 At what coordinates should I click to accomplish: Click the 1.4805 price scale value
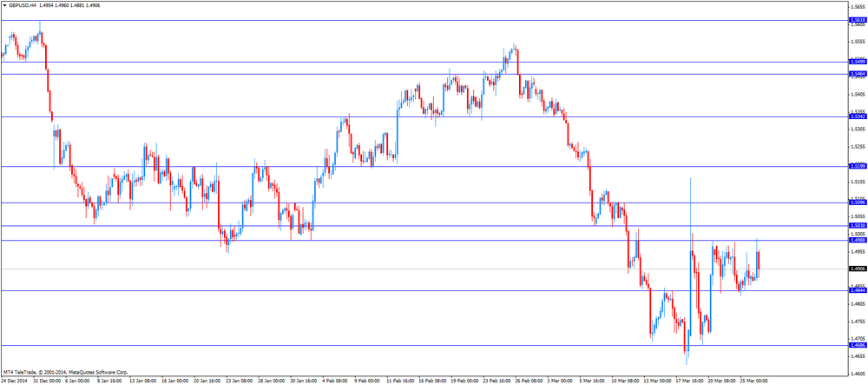857,303
